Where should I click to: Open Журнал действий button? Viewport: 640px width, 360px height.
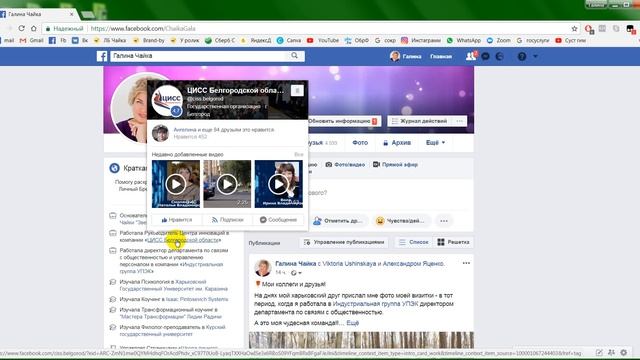(x=420, y=121)
